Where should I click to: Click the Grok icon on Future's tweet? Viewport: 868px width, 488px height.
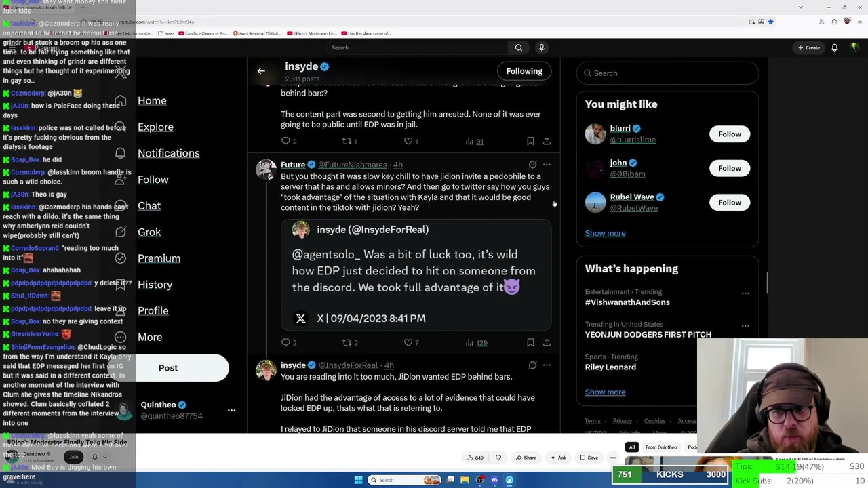[532, 165]
